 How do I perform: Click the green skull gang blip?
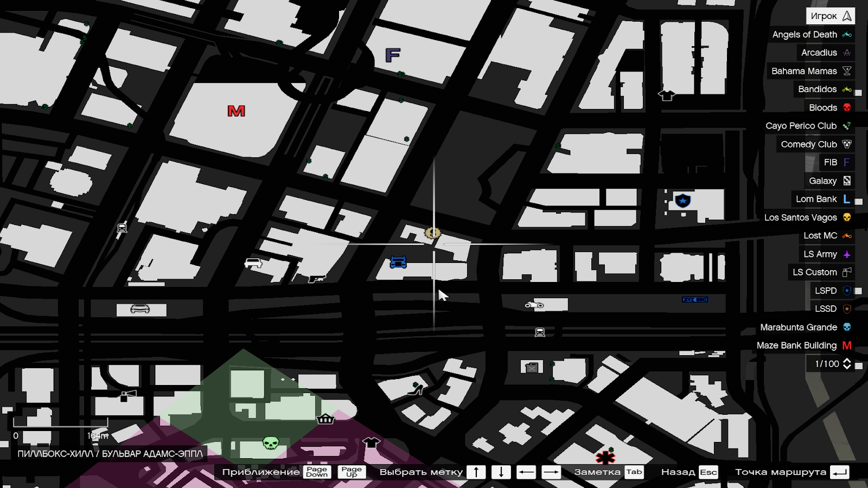[271, 443]
